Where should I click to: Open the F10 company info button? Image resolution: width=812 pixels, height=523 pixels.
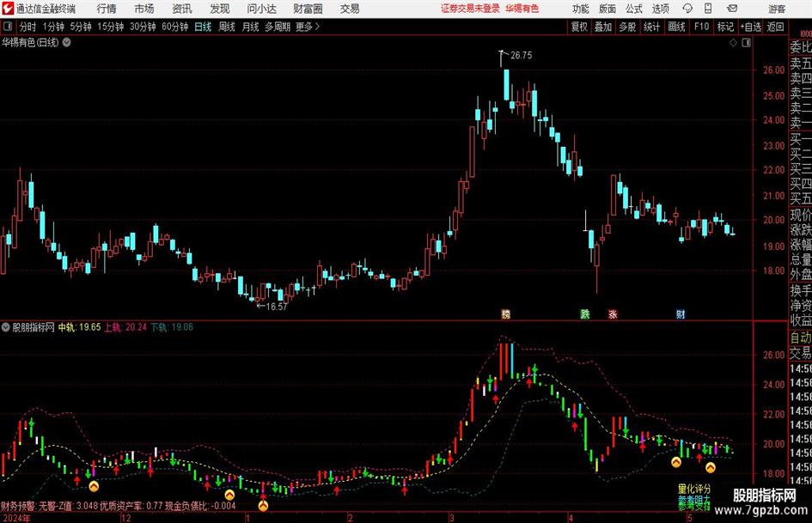(x=702, y=27)
